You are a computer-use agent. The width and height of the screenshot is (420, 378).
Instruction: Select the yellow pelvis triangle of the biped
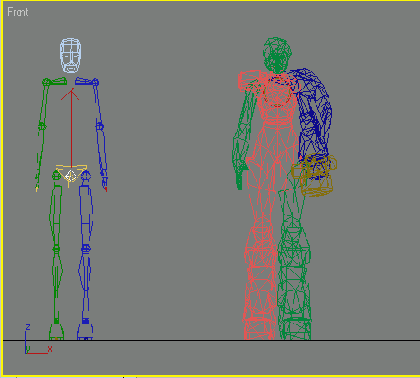71,175
